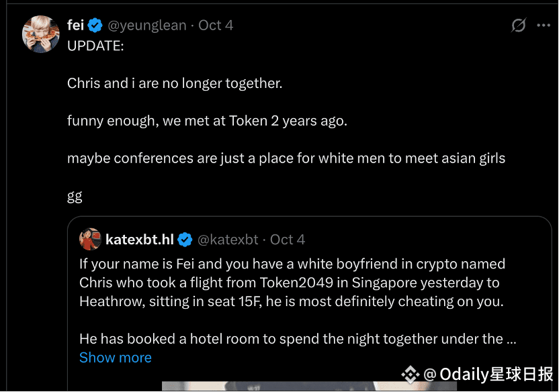The width and height of the screenshot is (559, 392).
Task: Click the trailing ellipsis in quoted text
Action: (511, 339)
